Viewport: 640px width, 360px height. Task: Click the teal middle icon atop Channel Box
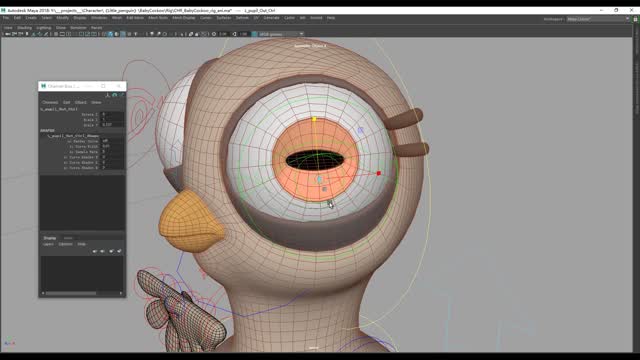(x=115, y=95)
